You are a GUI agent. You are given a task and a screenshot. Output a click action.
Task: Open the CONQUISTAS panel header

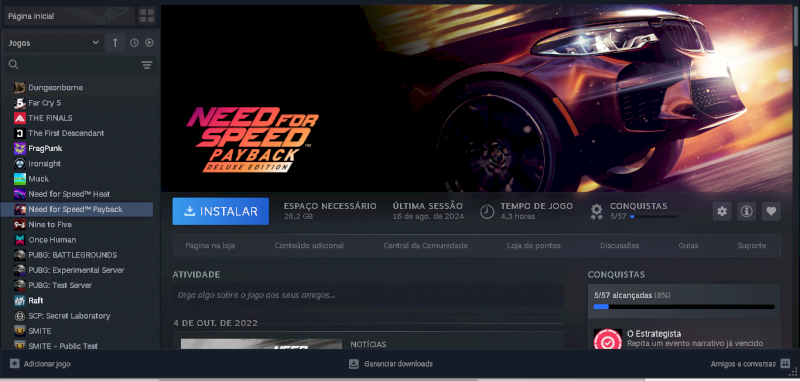point(616,274)
